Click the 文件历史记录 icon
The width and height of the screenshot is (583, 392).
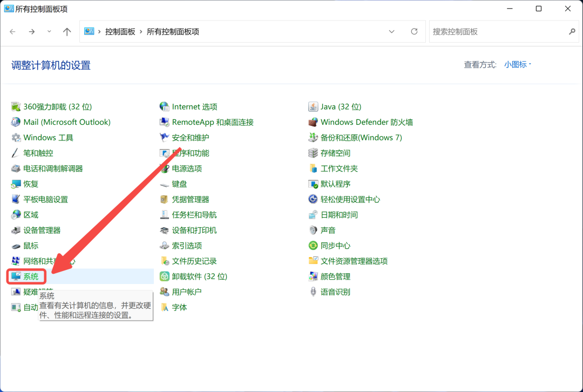(x=164, y=261)
